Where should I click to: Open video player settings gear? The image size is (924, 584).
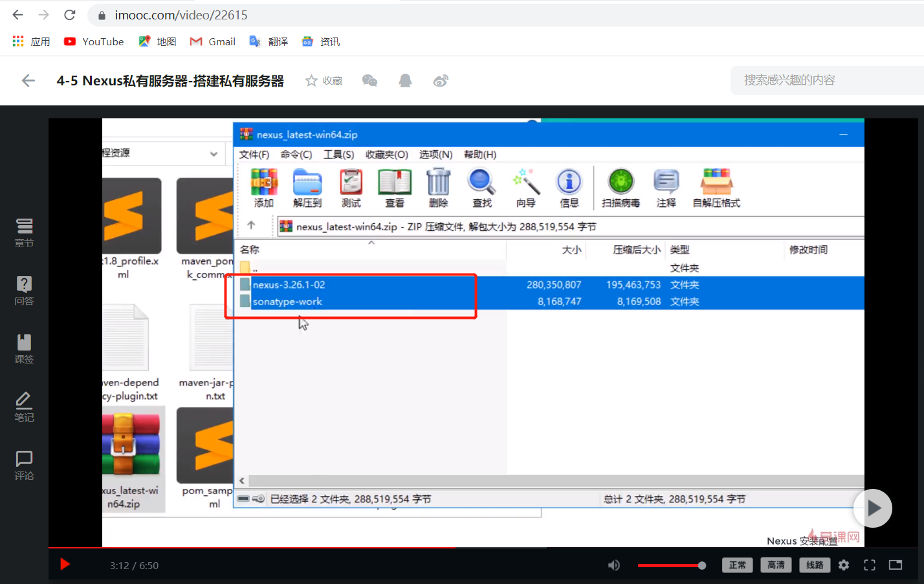tap(844, 565)
